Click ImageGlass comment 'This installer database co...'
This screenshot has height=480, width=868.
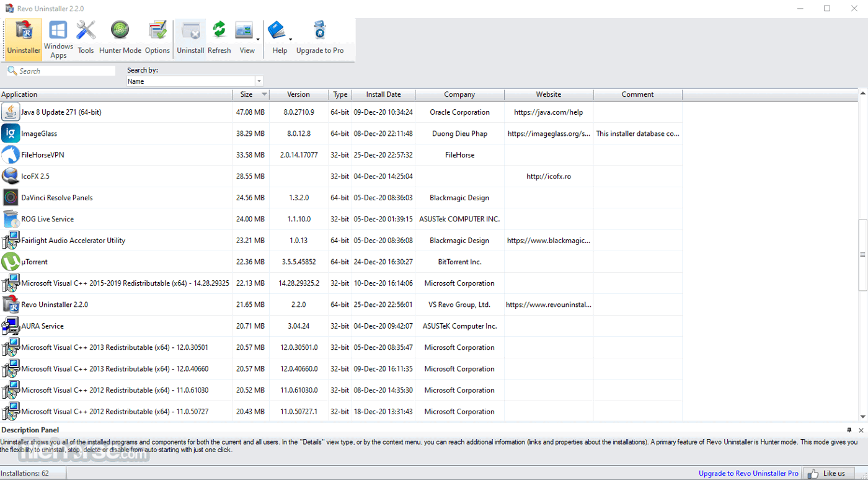coord(637,133)
